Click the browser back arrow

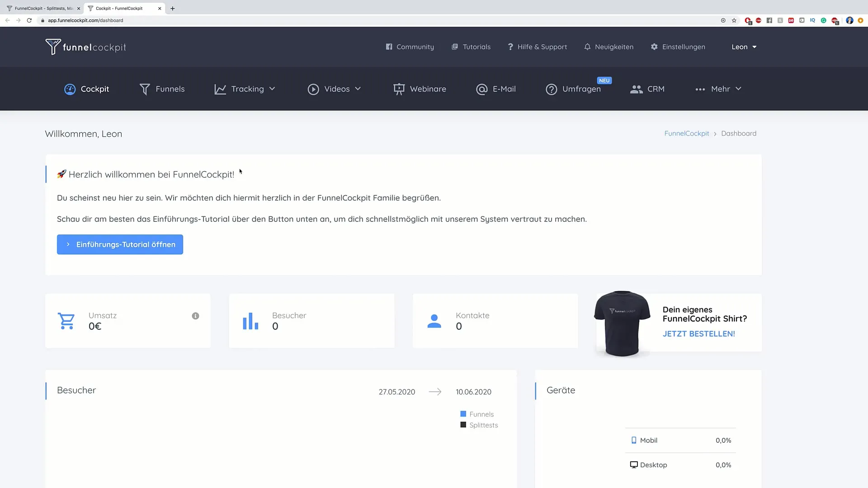point(8,20)
